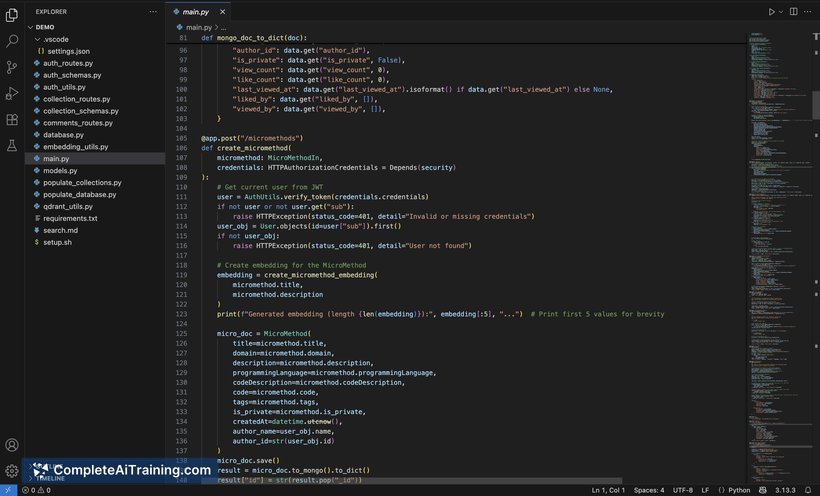Click the Explorer more actions ellipsis
820x496 pixels.
153,12
